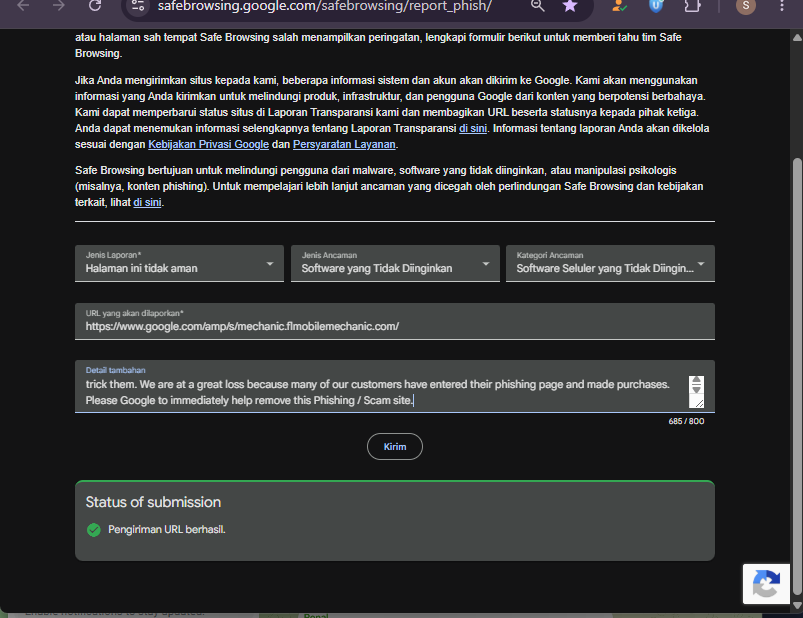Open the orange person extension icon
The image size is (803, 618).
tap(619, 6)
